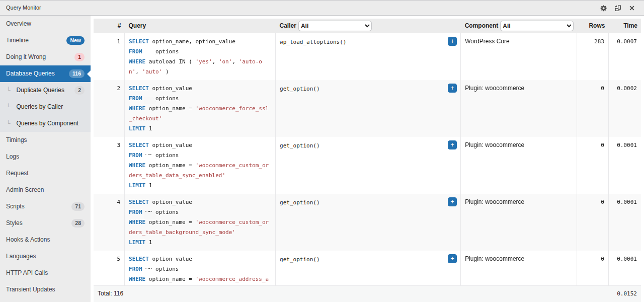Viewport: 644px width, 302px height.
Task: Click Plugin: woocommerce in query 5 row
Action: pos(495,259)
